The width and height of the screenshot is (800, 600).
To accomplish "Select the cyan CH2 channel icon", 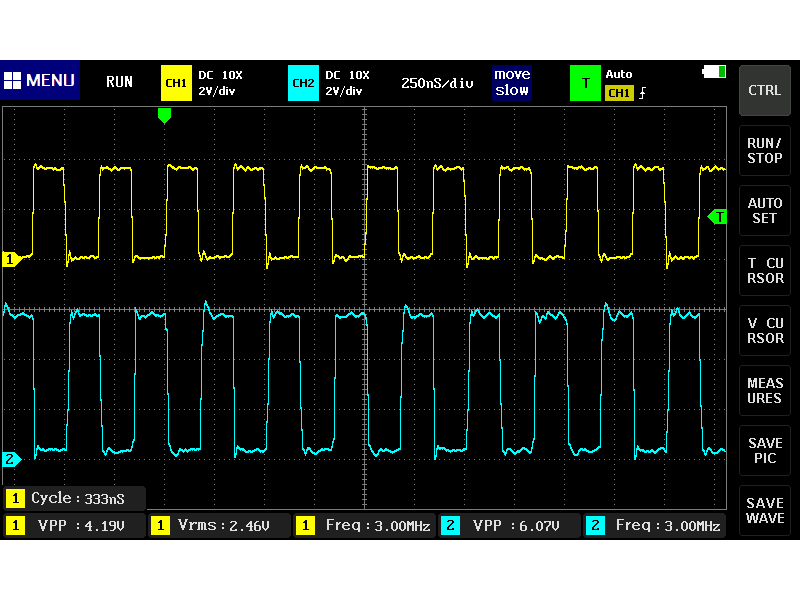I will pyautogui.click(x=303, y=83).
